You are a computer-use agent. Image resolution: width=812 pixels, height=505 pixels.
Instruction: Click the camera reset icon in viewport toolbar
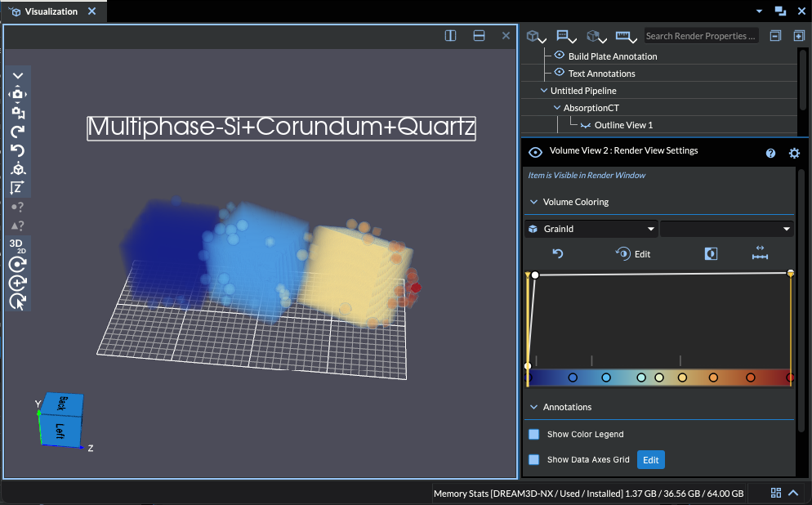click(x=18, y=94)
